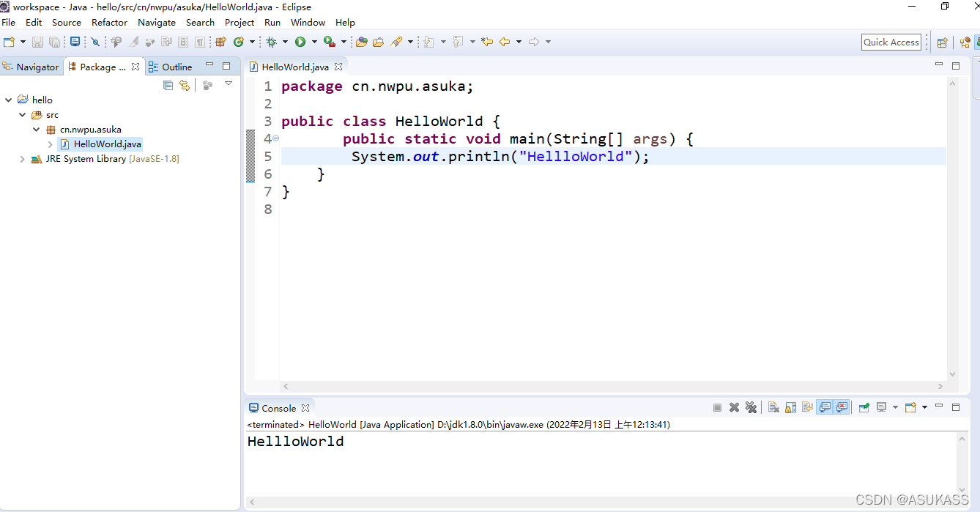This screenshot has width=980, height=512.
Task: Click the Back navigation arrow
Action: (x=505, y=42)
